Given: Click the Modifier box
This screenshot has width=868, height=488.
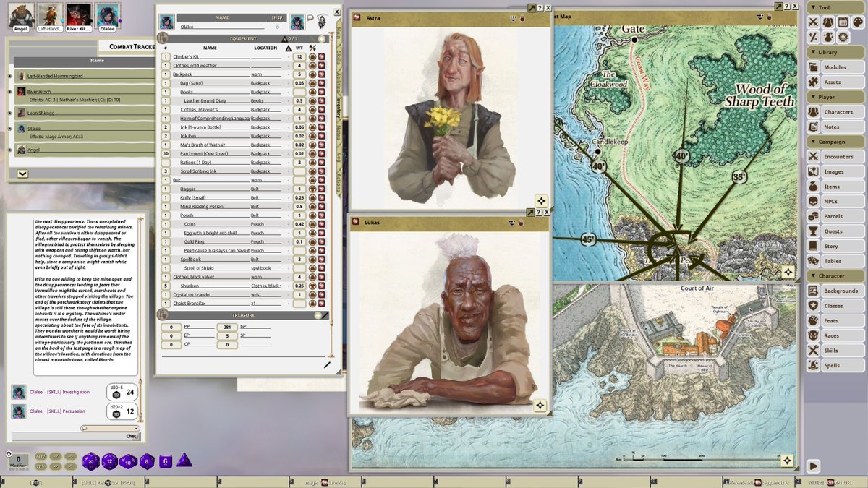Looking at the screenshot, I should pyautogui.click(x=18, y=460).
